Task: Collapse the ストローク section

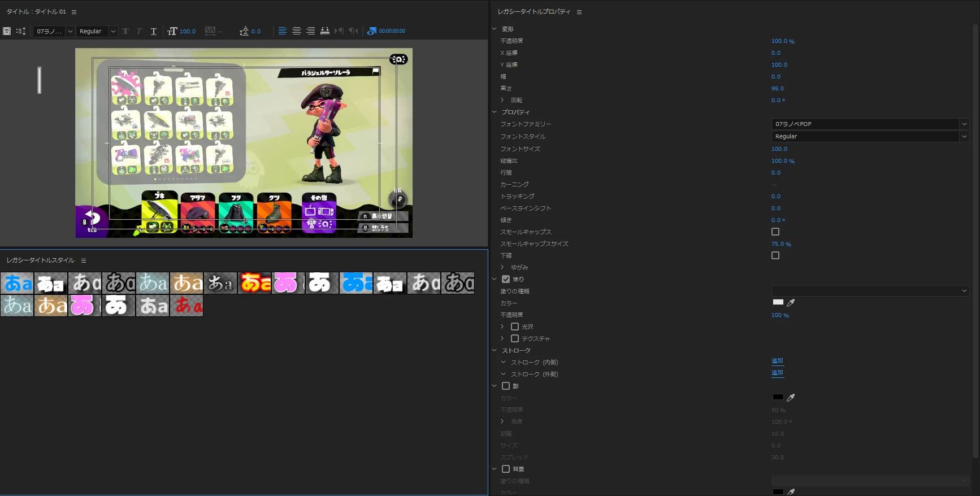Action: pos(495,350)
